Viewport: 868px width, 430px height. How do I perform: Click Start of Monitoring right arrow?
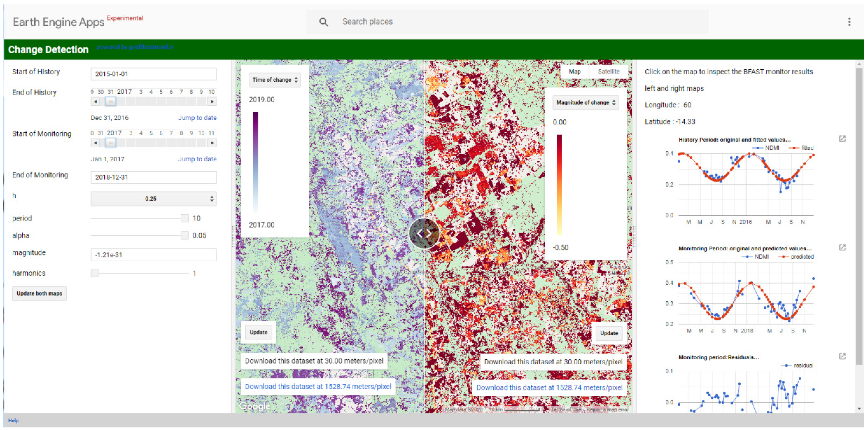(212, 143)
